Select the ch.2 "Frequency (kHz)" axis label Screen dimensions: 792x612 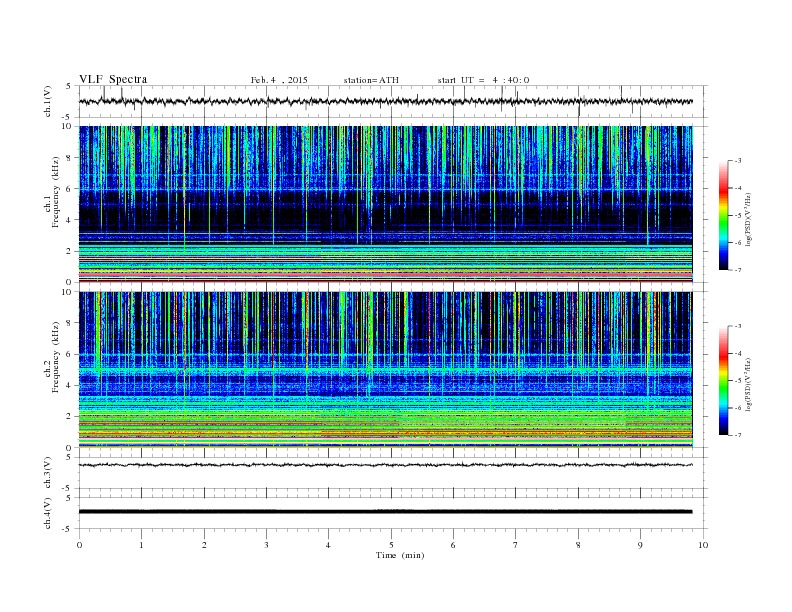tap(55, 357)
